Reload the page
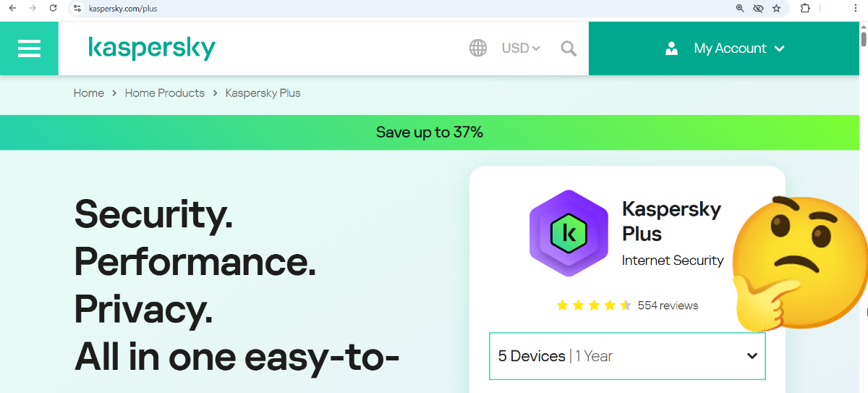The image size is (868, 393). pyautogui.click(x=53, y=9)
